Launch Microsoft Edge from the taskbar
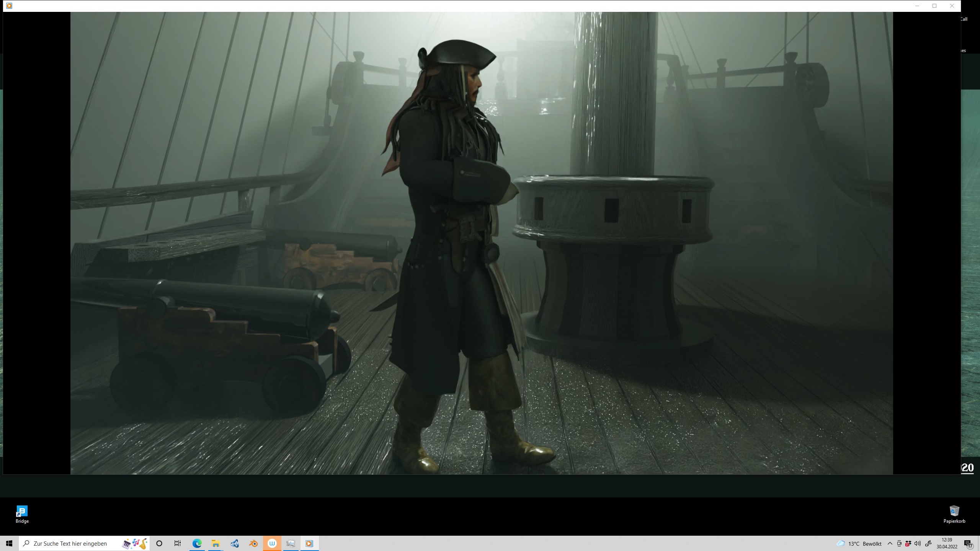 [x=197, y=543]
